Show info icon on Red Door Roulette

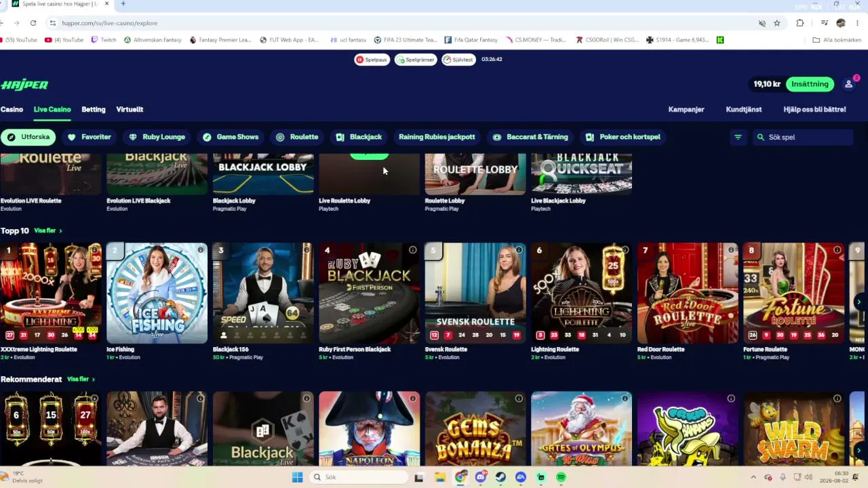[731, 250]
